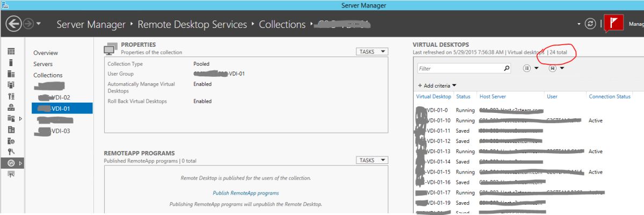This screenshot has width=644, height=215.
Task: Select the highlighted VDI-01 collection
Action: (62, 109)
